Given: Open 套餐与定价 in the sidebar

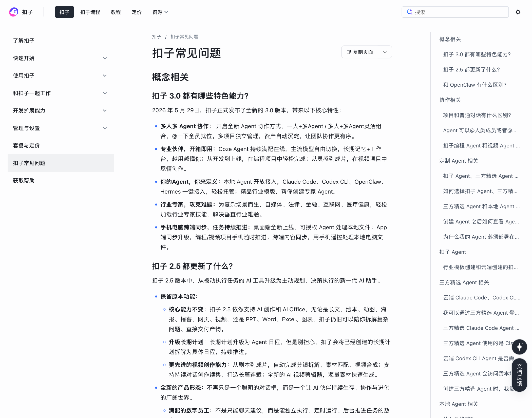Looking at the screenshot, I should pos(61,146).
